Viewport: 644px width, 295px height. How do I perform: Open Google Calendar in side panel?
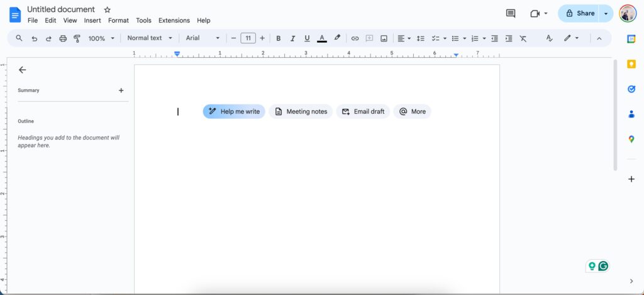631,38
